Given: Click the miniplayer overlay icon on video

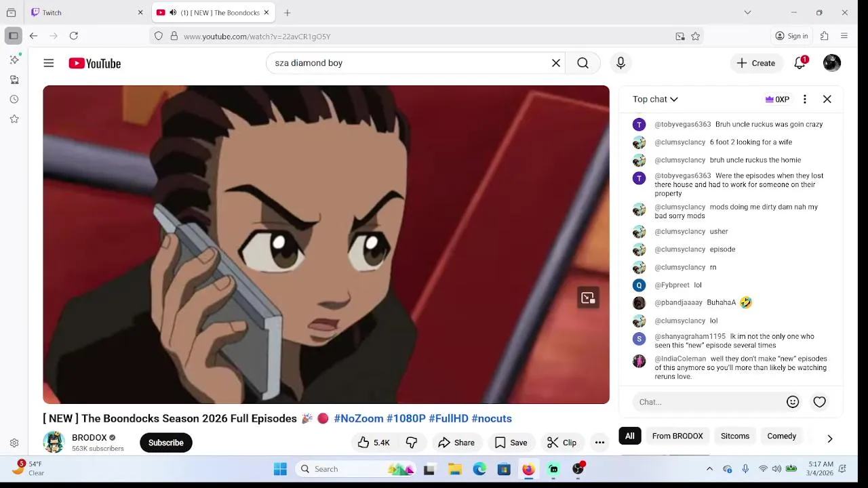Looking at the screenshot, I should coord(588,298).
